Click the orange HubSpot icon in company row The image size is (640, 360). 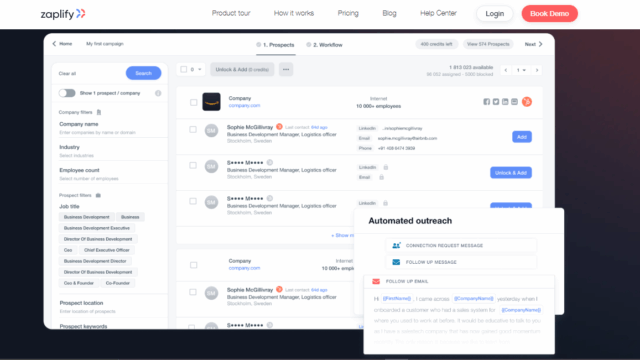(527, 102)
